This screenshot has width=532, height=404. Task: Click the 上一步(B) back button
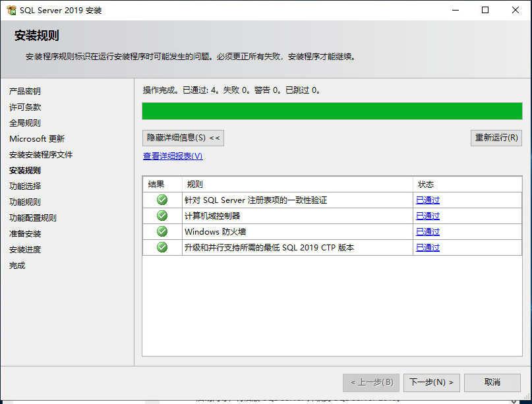pyautogui.click(x=371, y=383)
